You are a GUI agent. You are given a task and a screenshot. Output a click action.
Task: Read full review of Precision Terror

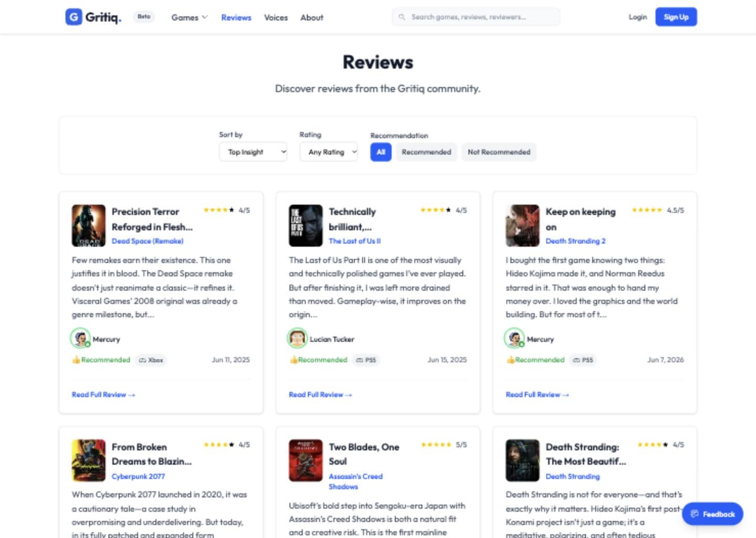pyautogui.click(x=103, y=395)
